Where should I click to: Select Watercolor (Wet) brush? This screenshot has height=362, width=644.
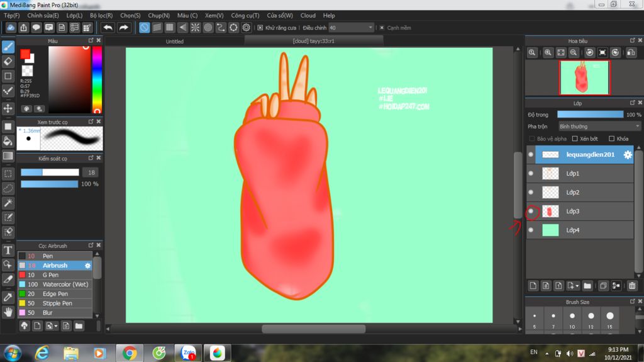55,285
